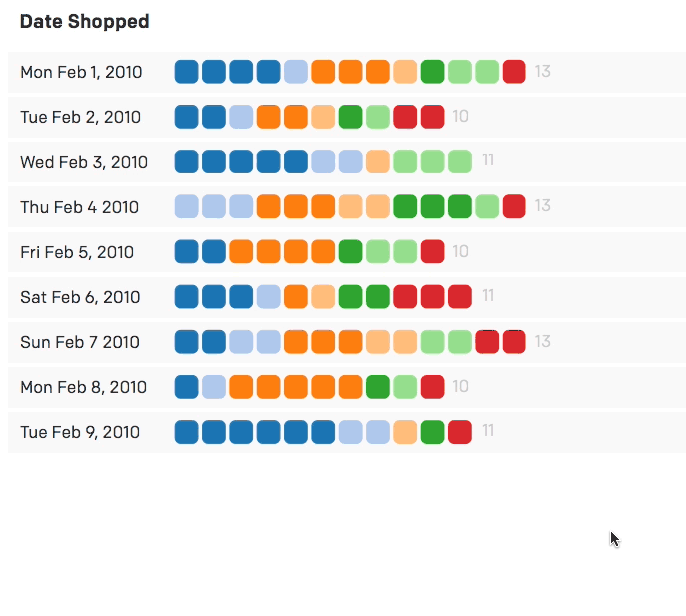Click the dark blue square on Mon Feb 8

point(186,386)
